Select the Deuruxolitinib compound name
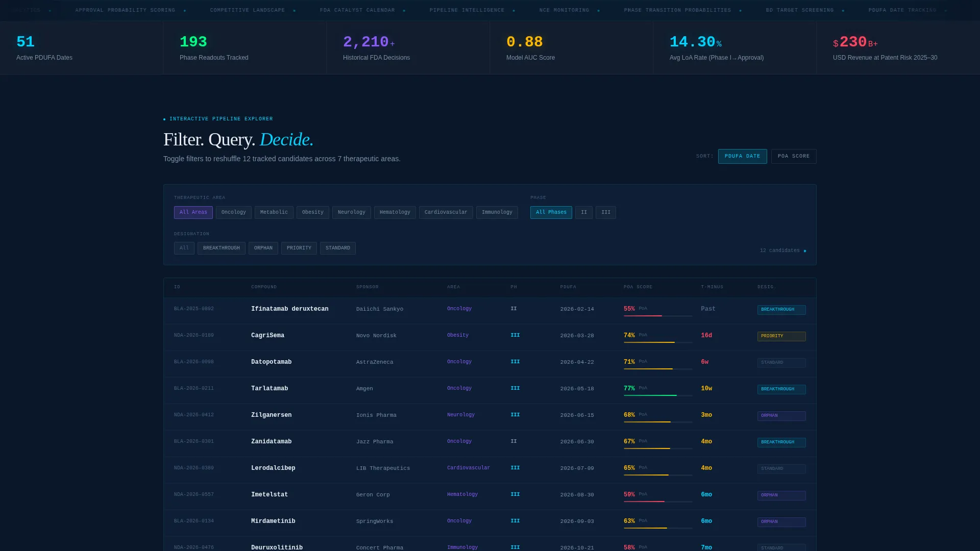The width and height of the screenshot is (980, 551). (x=277, y=547)
